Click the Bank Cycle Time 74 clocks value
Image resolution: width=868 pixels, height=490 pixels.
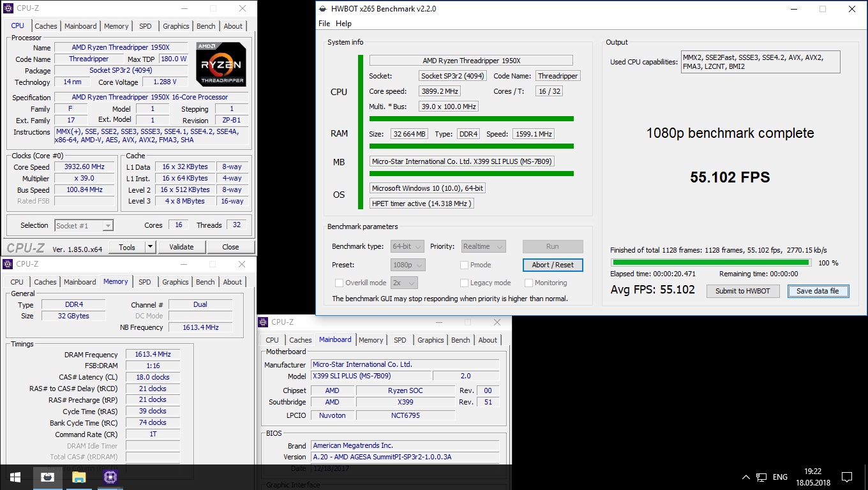(x=153, y=422)
